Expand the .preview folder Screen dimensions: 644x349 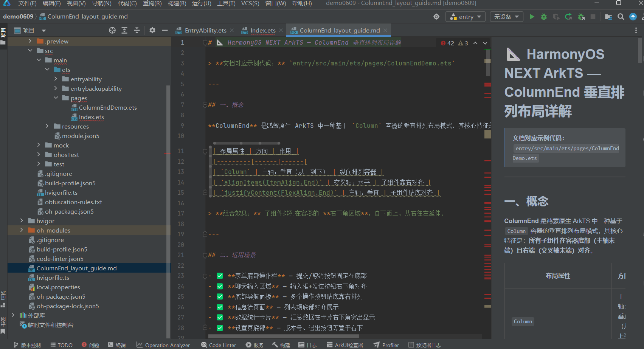click(x=30, y=41)
